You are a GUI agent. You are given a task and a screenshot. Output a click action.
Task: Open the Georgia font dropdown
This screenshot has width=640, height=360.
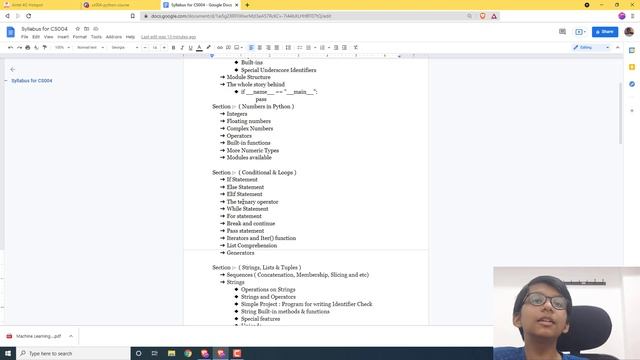pos(124,48)
